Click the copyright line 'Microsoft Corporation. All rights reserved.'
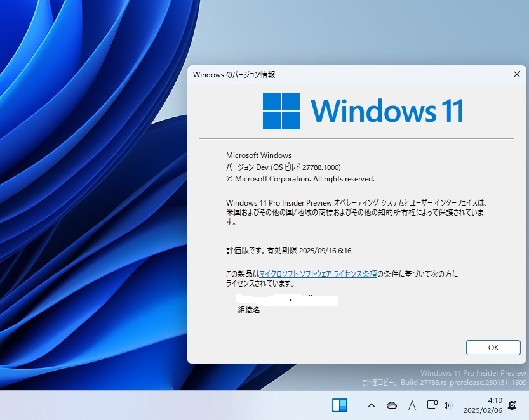529x420 pixels. point(300,179)
